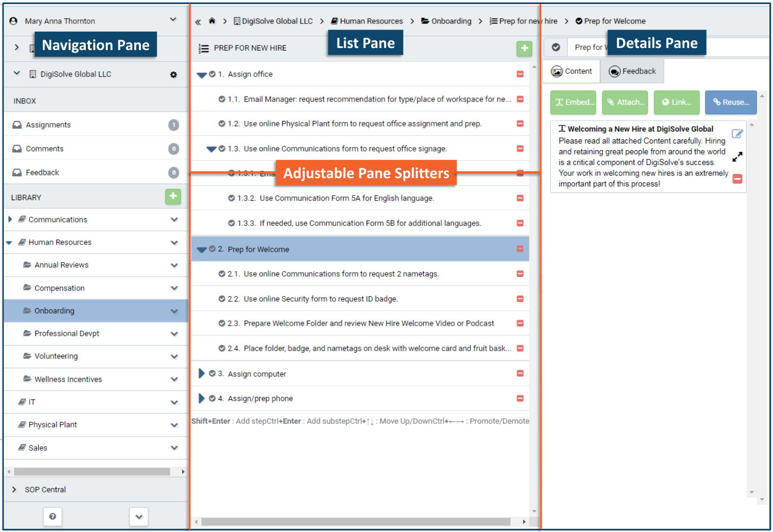
Task: Toggle completion check for step 1.3.2
Action: coord(232,198)
